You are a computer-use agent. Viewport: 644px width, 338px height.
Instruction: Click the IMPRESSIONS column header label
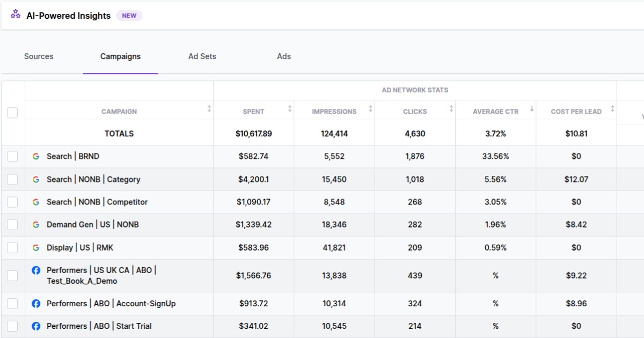pyautogui.click(x=334, y=112)
